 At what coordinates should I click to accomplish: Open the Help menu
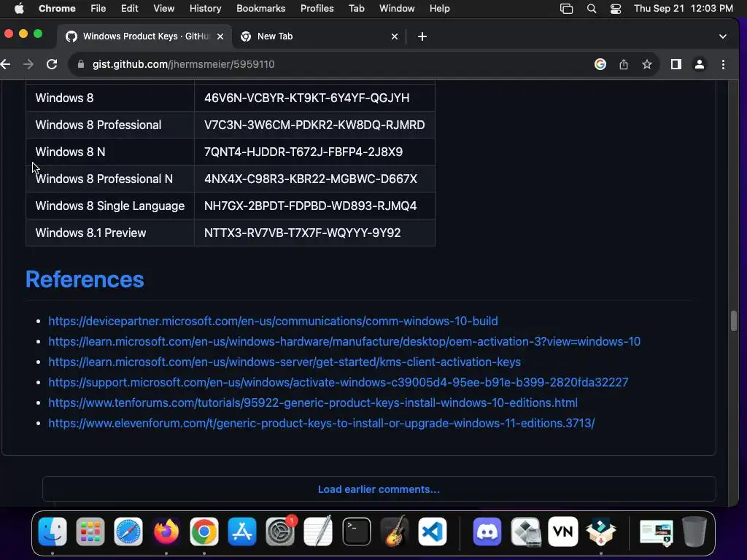tap(439, 9)
